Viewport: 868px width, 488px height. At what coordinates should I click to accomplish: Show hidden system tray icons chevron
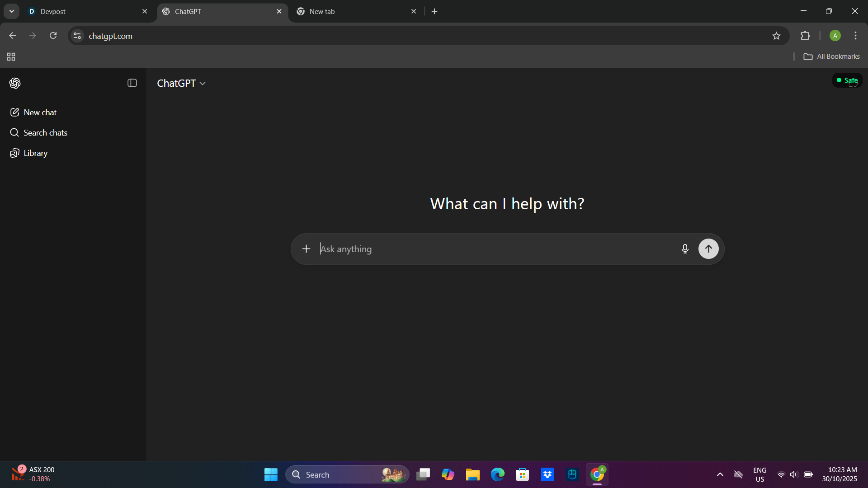click(x=720, y=474)
